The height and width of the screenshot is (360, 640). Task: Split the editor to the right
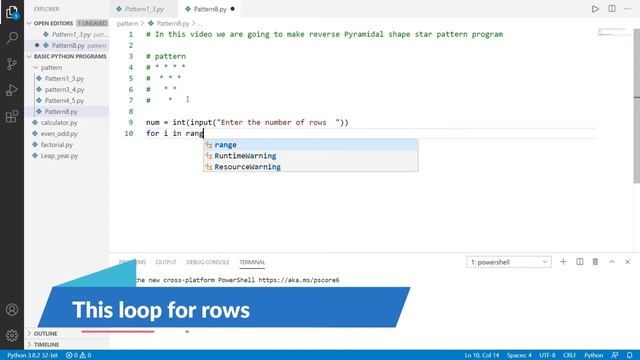coord(611,9)
